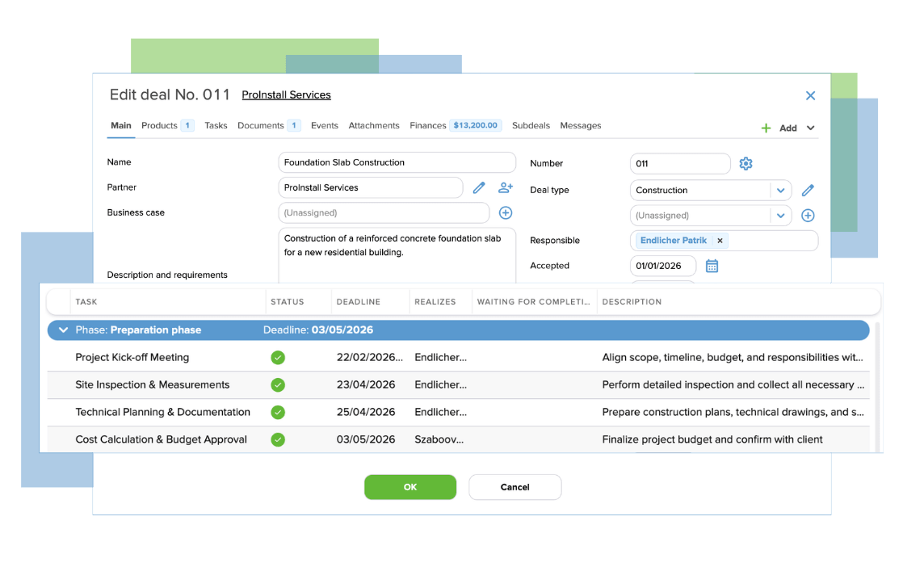Add a Business case via the plus icon
Viewport: 924px width, 588px height.
click(506, 212)
